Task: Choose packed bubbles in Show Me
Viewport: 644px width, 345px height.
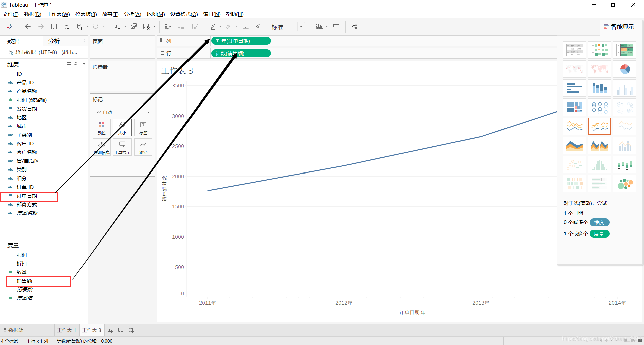Action: pyautogui.click(x=625, y=184)
